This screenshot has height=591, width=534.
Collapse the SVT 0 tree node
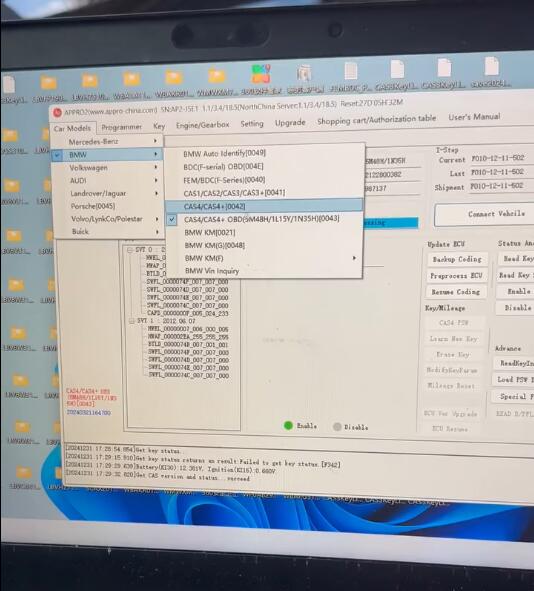(130, 250)
